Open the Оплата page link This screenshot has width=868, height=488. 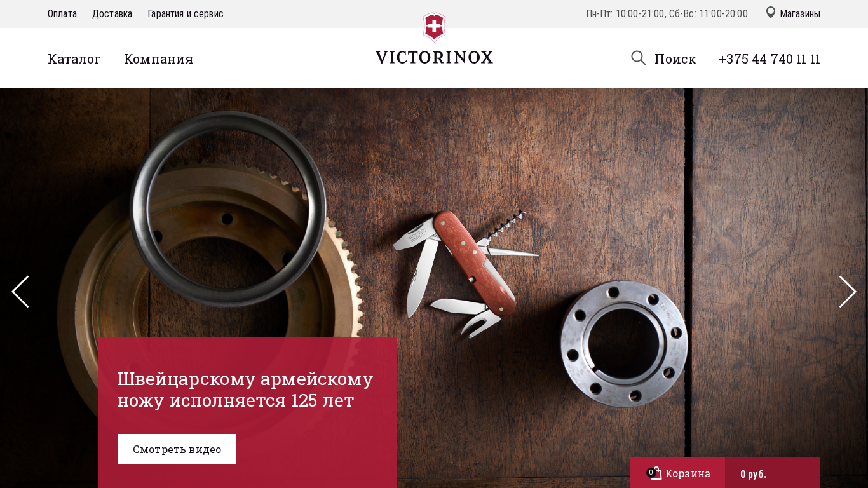(x=62, y=14)
